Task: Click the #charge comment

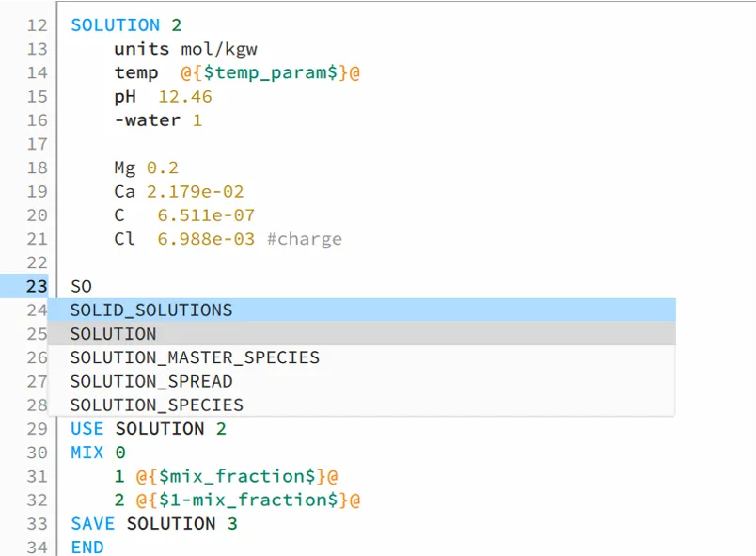Action: pos(305,239)
